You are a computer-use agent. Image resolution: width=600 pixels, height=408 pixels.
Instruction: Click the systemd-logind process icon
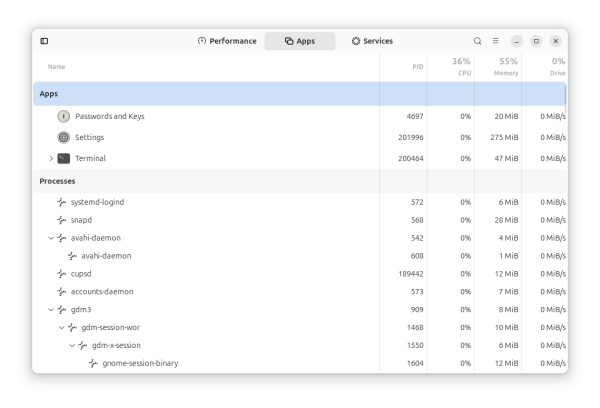[61, 202]
